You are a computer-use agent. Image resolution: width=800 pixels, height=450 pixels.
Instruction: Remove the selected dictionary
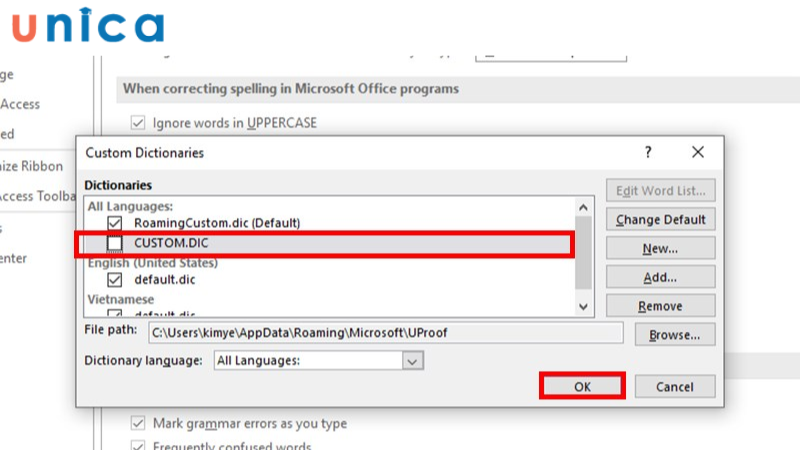coord(660,306)
